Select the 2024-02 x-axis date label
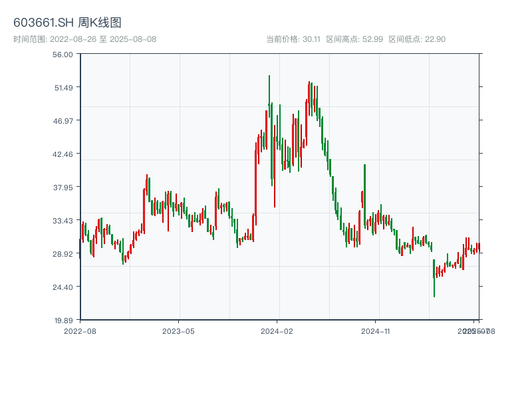The width and height of the screenshot is (532, 399). [277, 331]
